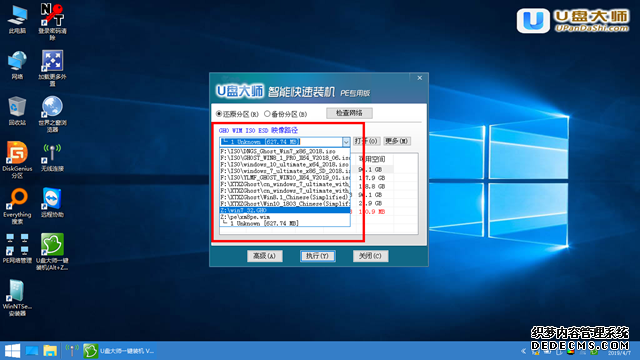Image resolution: width=640 pixels, height=360 pixels.
Task: Click the 高级(A) button
Action: click(265, 256)
